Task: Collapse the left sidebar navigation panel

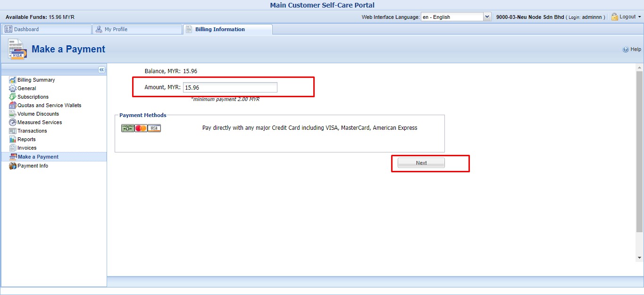Action: tap(101, 69)
